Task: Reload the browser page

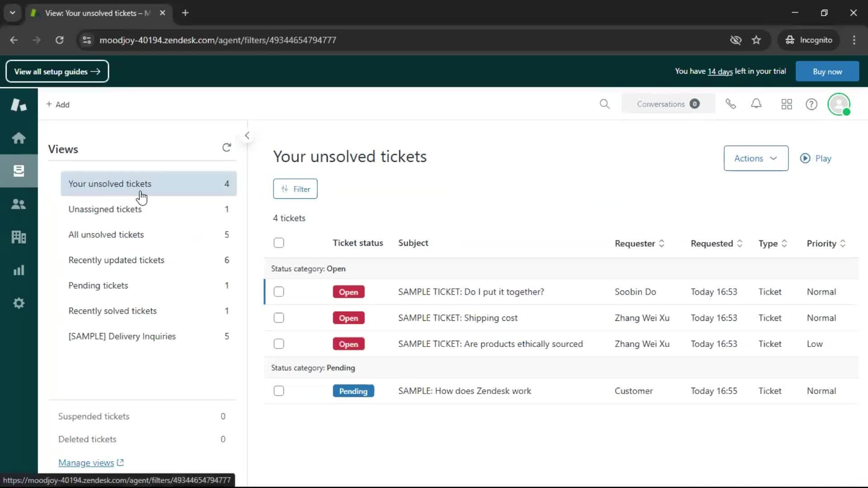Action: (x=59, y=40)
